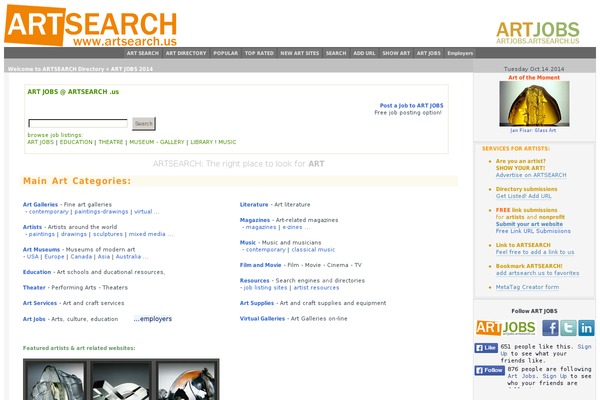The image size is (600, 400).
Task: Open the Music category link
Action: tap(248, 243)
